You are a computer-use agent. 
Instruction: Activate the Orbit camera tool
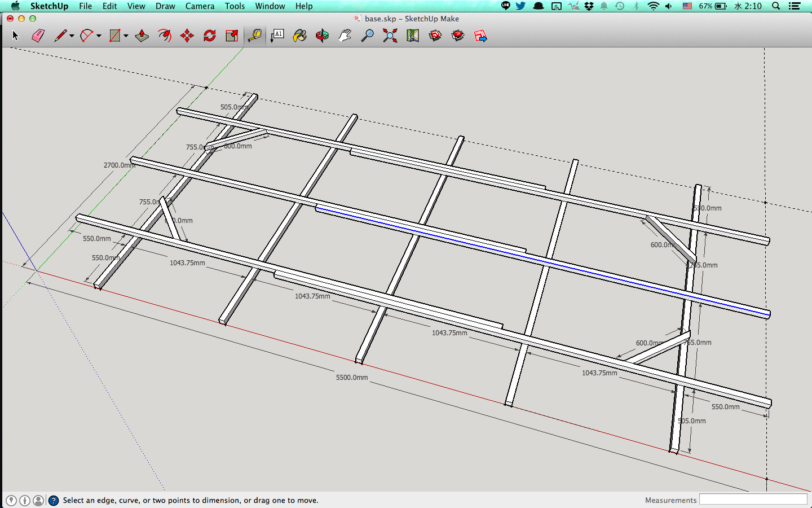pyautogui.click(x=322, y=36)
